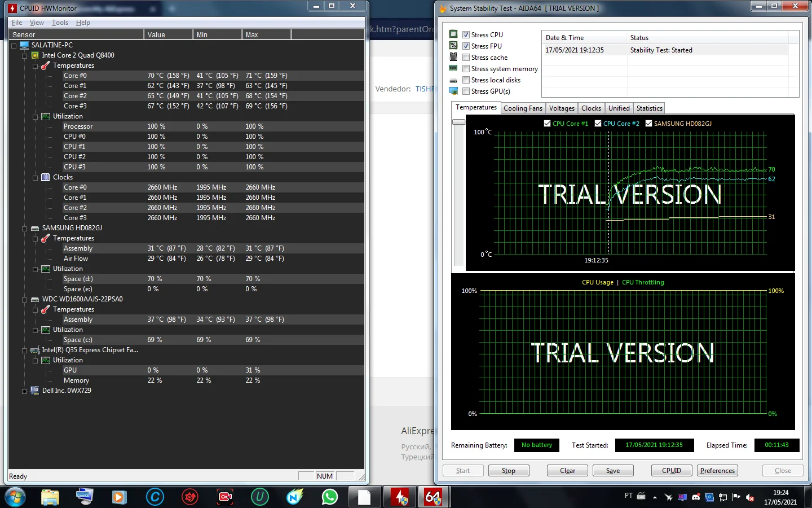
Task: Toggle the SAMSUNG HD082GJ graph checkbox
Action: pos(648,124)
